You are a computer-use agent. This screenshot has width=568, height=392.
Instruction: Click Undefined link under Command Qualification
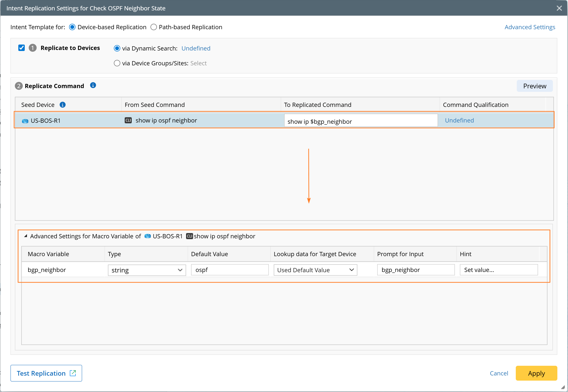(459, 120)
